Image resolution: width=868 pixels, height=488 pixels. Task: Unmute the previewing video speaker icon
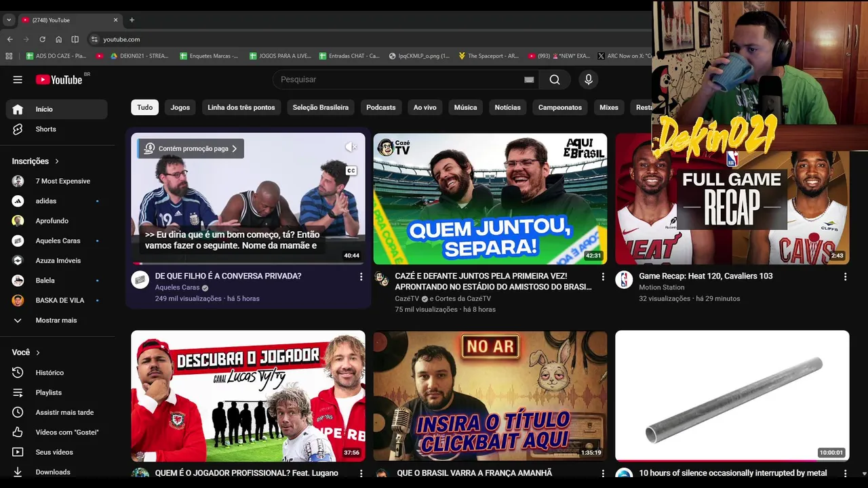pyautogui.click(x=351, y=147)
